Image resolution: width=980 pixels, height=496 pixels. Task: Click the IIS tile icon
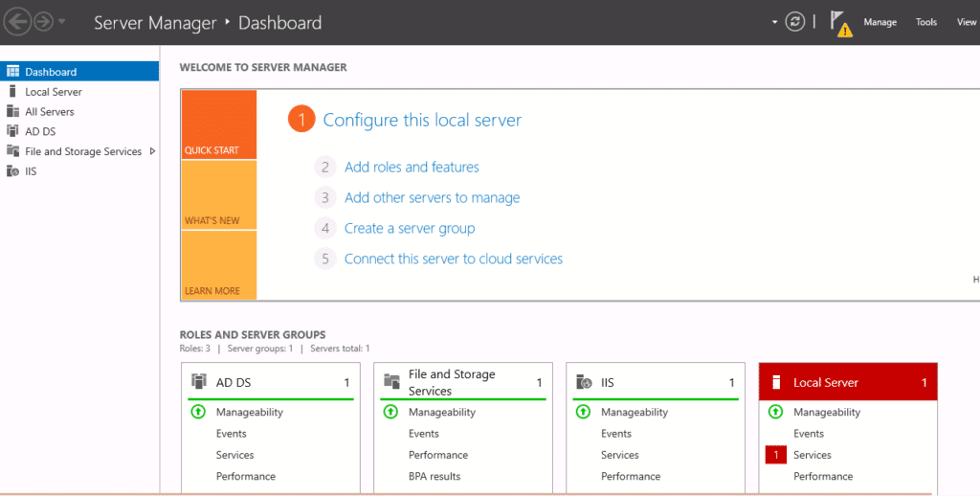click(x=584, y=381)
